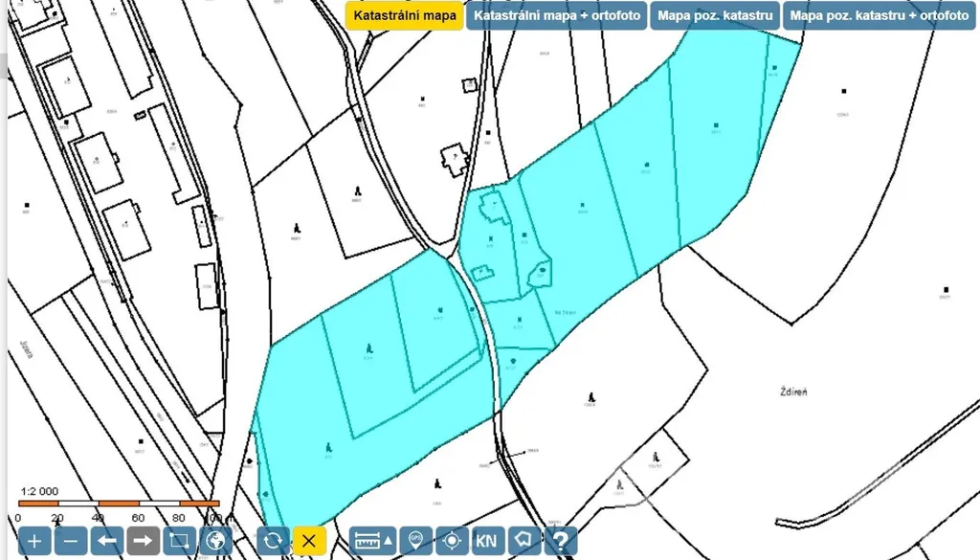Image resolution: width=980 pixels, height=560 pixels.
Task: Go to previous map view arrow
Action: pos(107,541)
